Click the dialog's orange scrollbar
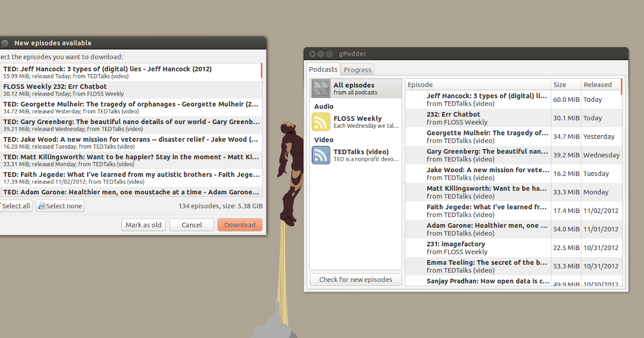 (261, 70)
